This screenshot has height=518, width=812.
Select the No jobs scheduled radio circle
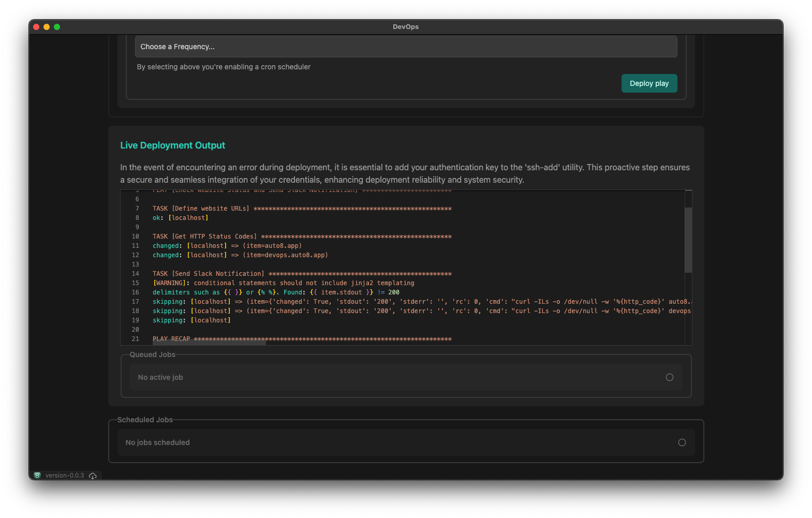tap(682, 442)
